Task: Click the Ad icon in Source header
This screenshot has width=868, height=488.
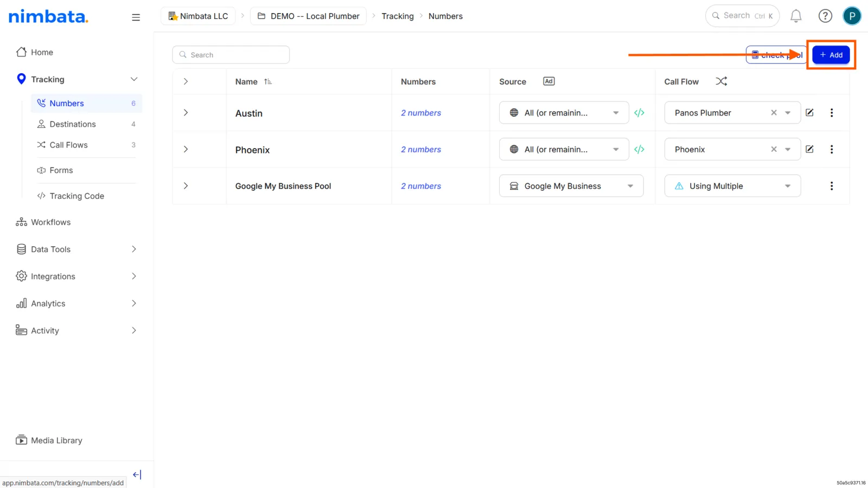Action: [x=549, y=81]
